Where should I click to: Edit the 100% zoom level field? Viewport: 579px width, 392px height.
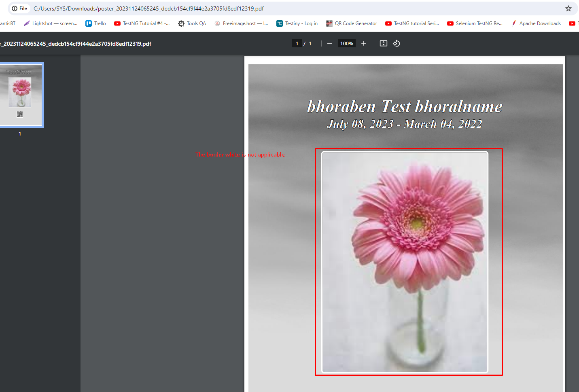pyautogui.click(x=347, y=43)
